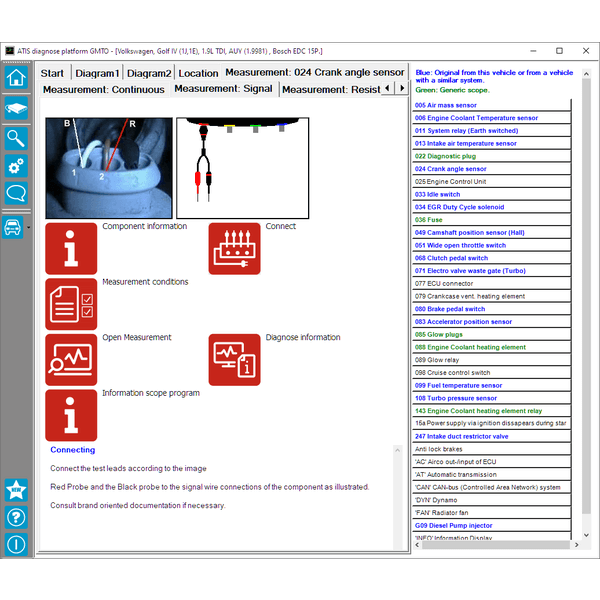600x600 pixels.
Task: Switch to Measurement: Continuous tab
Action: pos(103,89)
